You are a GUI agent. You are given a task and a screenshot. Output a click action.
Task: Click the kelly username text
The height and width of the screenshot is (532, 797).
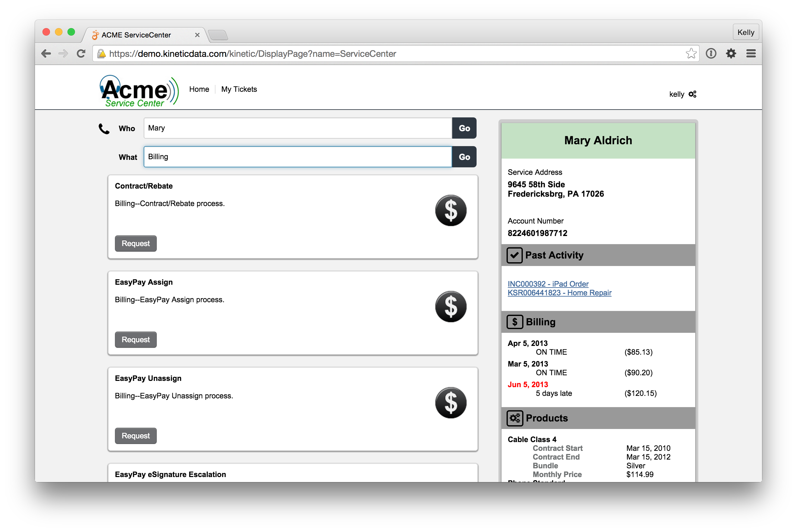click(x=676, y=94)
